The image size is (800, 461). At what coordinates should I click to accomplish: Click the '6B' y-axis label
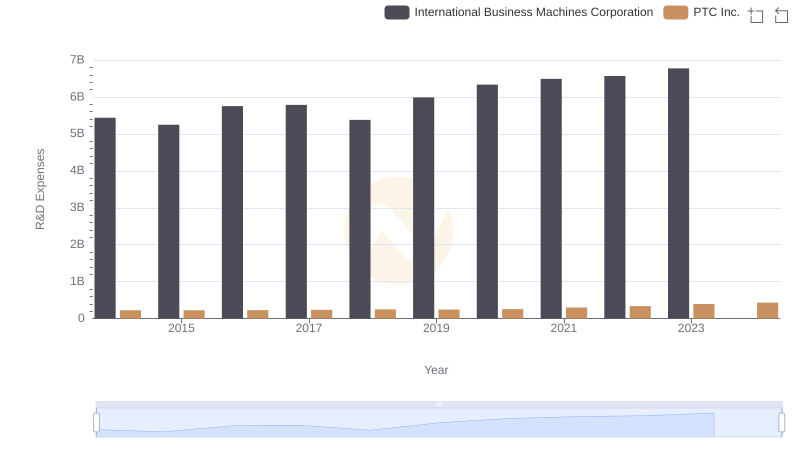77,97
